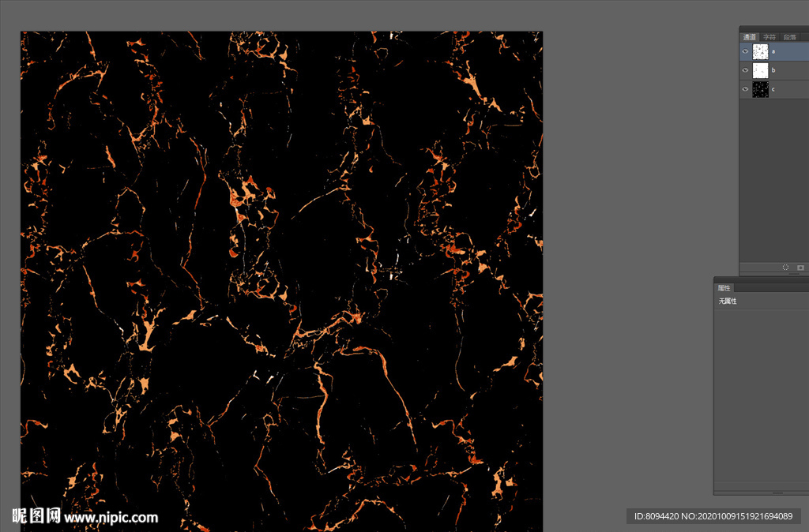The width and height of the screenshot is (809, 532).
Task: Toggle visibility of channel b
Action: tap(745, 70)
